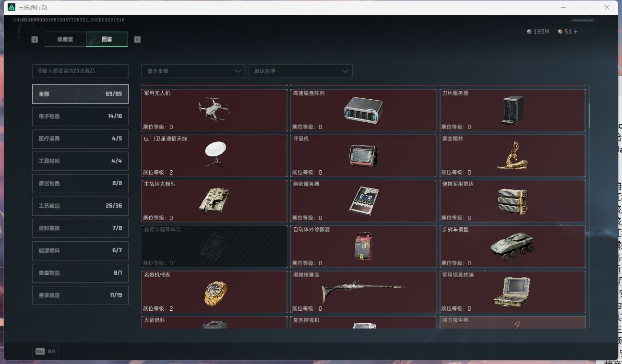
Task: Click the gold coin currency icon
Action: [x=560, y=31]
